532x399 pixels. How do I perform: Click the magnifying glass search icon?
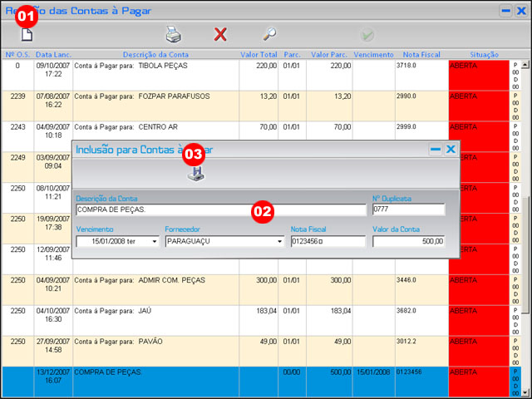click(269, 35)
